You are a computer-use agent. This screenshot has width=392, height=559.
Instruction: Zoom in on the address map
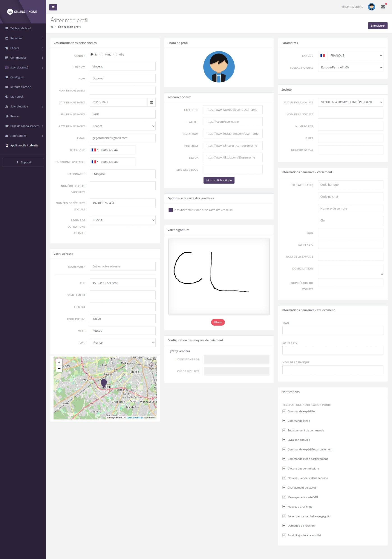(x=59, y=362)
